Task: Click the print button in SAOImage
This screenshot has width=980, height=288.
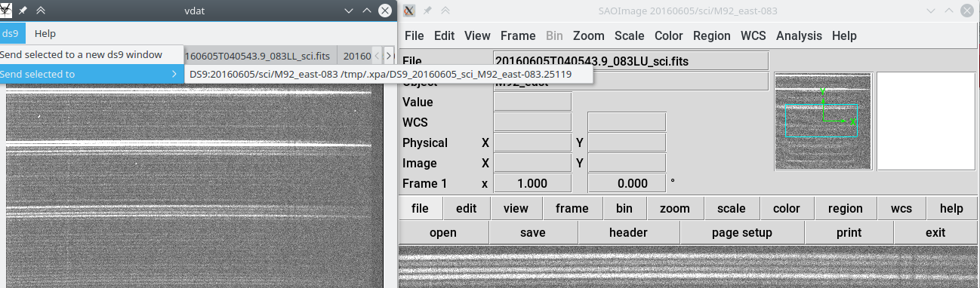Action: pos(849,233)
